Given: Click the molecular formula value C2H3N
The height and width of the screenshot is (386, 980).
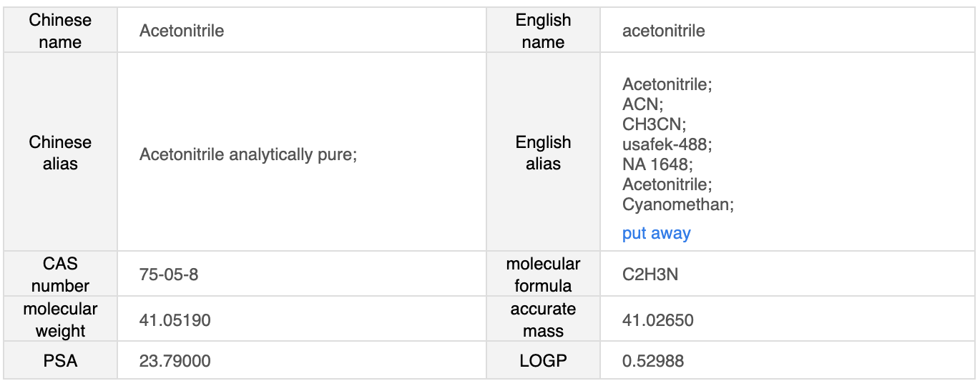Looking at the screenshot, I should [650, 274].
